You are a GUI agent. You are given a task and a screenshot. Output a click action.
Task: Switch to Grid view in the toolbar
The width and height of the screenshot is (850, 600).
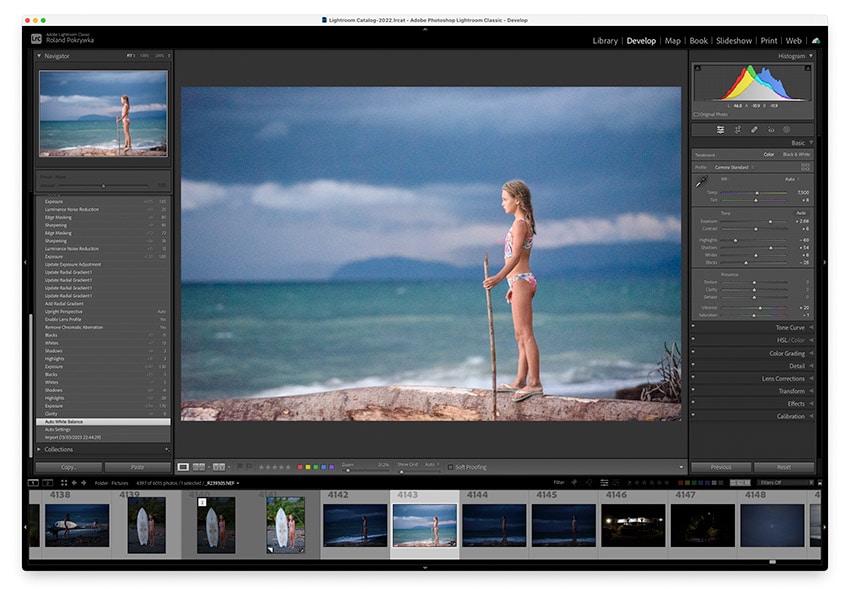(197, 466)
